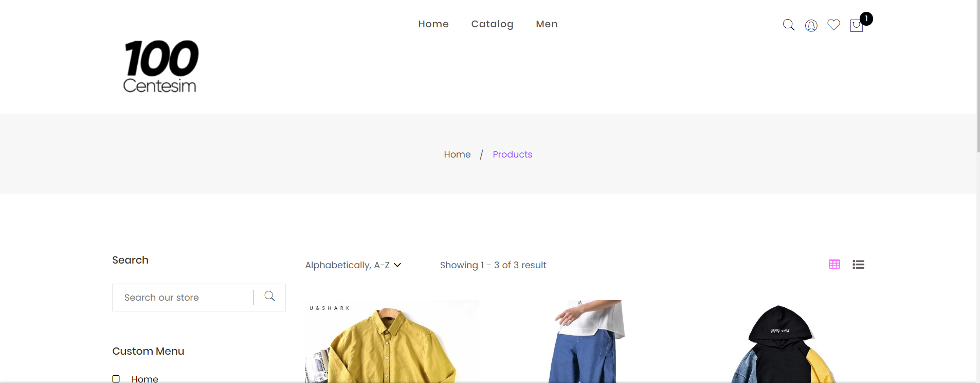Open the shopping cart icon
The width and height of the screenshot is (980, 383).
pos(857,25)
